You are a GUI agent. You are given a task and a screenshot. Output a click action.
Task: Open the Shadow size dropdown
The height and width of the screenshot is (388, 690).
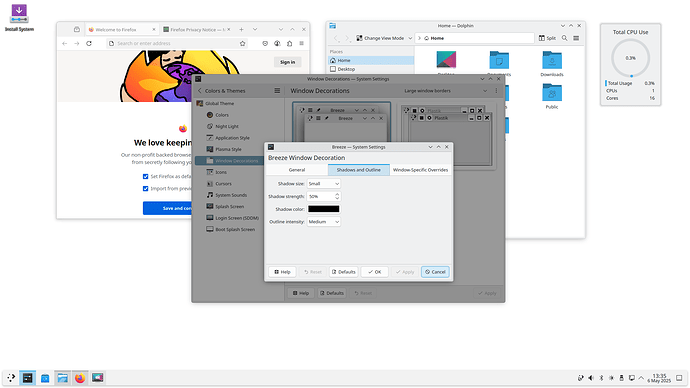323,184
